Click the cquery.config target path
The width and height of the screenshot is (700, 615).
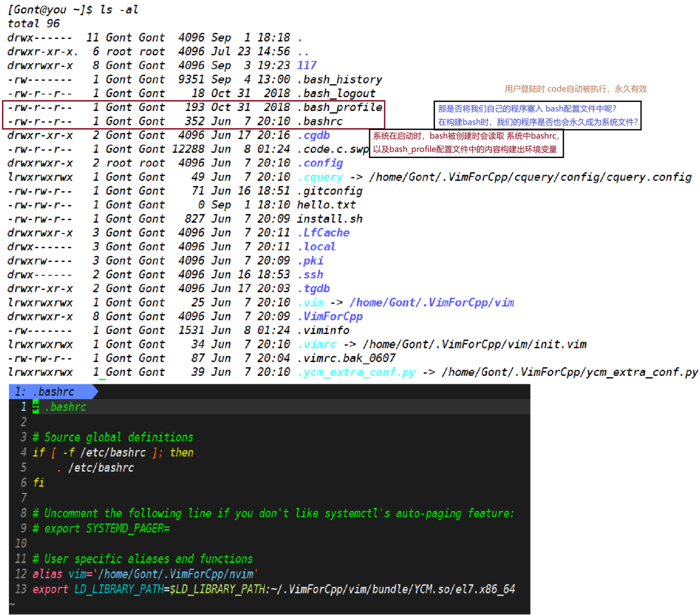tap(530, 177)
